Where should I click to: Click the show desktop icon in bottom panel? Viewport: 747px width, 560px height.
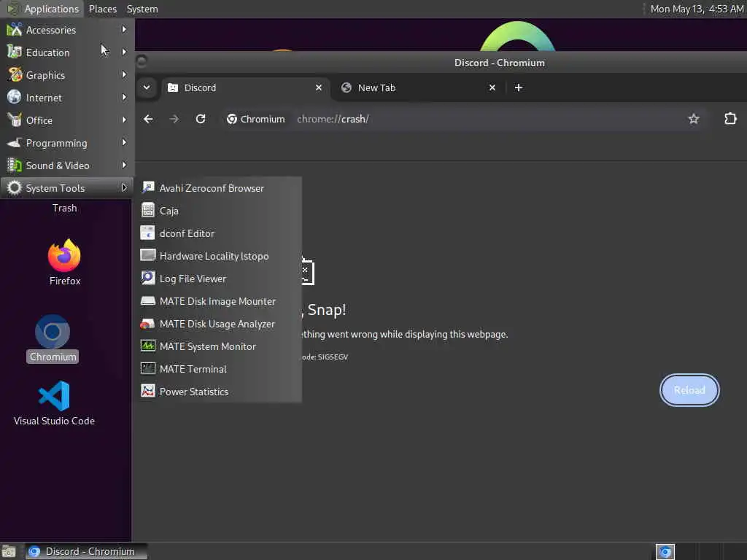9,551
